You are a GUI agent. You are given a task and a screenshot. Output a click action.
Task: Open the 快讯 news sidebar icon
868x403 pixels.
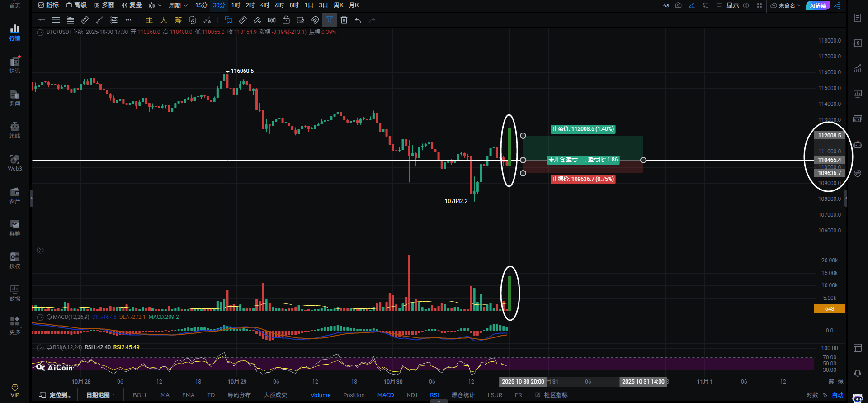15,65
